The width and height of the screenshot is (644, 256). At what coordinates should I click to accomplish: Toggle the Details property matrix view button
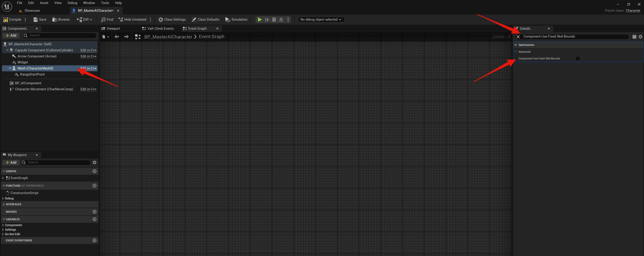[634, 37]
